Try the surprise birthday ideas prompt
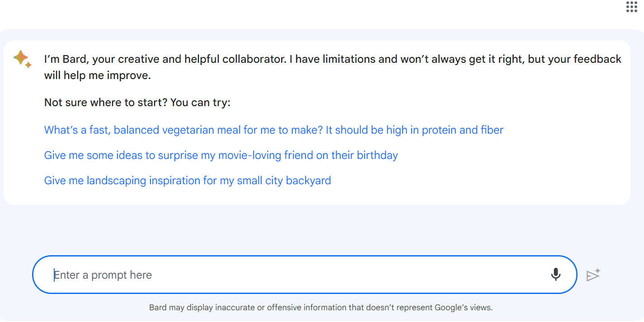Image resolution: width=644 pixels, height=322 pixels. click(221, 155)
